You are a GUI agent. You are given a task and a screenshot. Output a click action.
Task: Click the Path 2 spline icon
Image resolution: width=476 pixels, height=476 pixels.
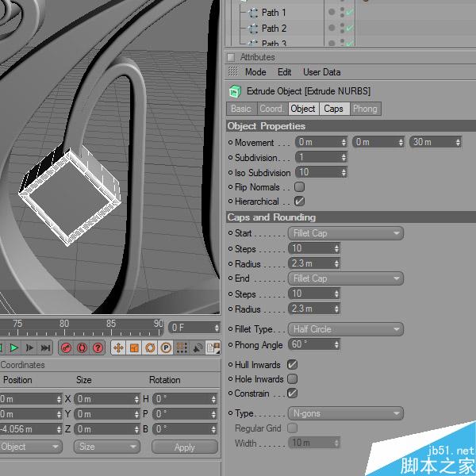point(253,29)
